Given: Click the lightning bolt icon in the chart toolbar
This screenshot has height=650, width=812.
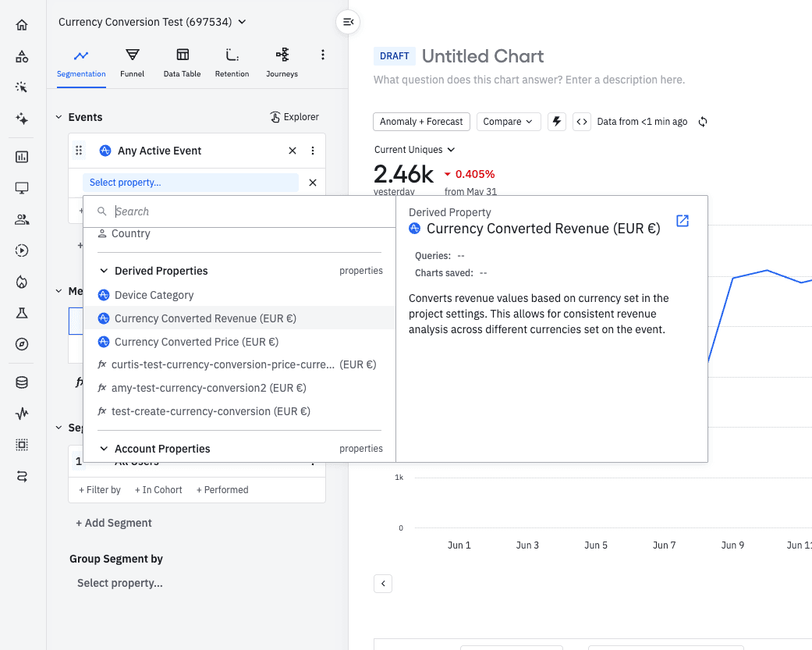Looking at the screenshot, I should 556,122.
